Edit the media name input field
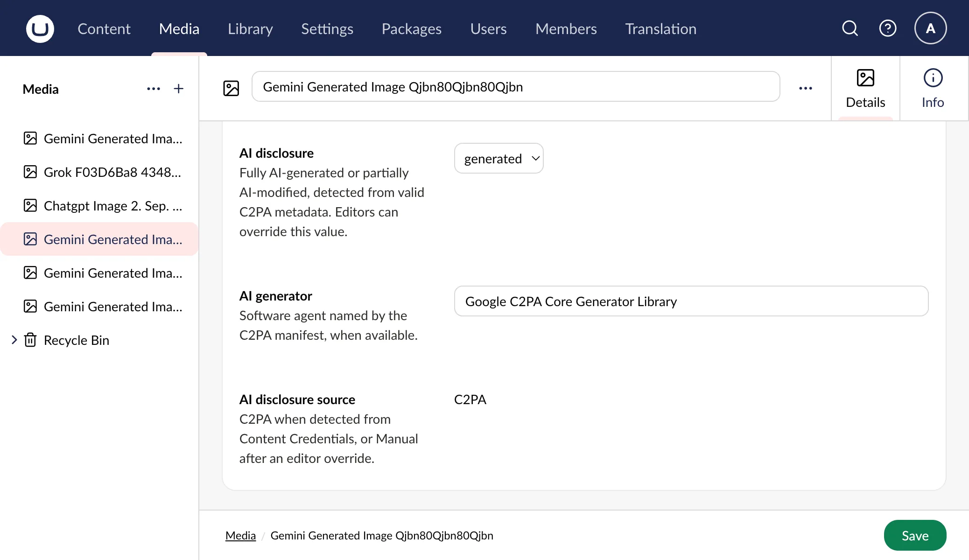969x560 pixels. click(516, 87)
